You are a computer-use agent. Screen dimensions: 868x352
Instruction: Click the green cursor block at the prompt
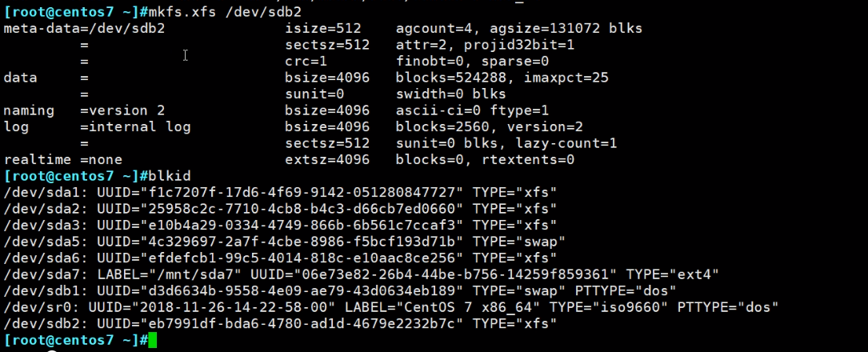154,341
